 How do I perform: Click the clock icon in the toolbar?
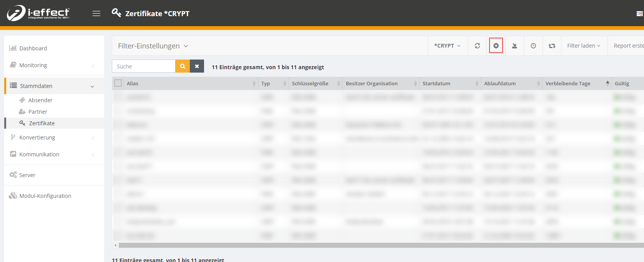[x=533, y=46]
